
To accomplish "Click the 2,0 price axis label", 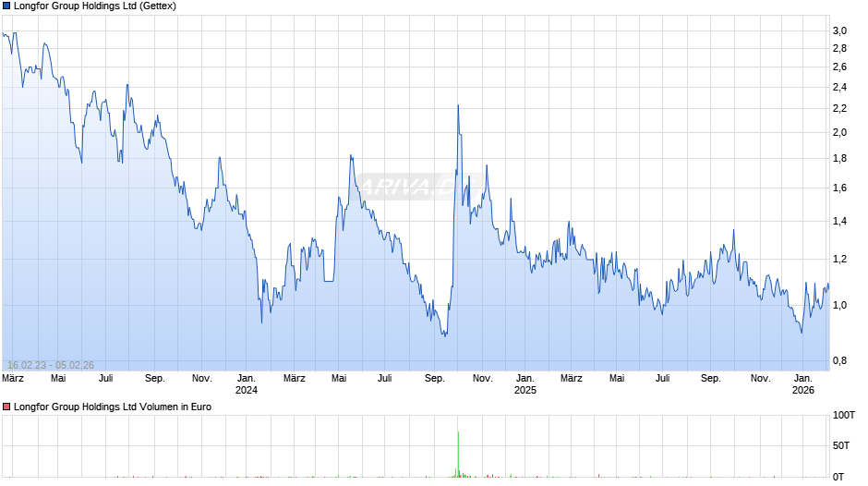I will (x=839, y=132).
